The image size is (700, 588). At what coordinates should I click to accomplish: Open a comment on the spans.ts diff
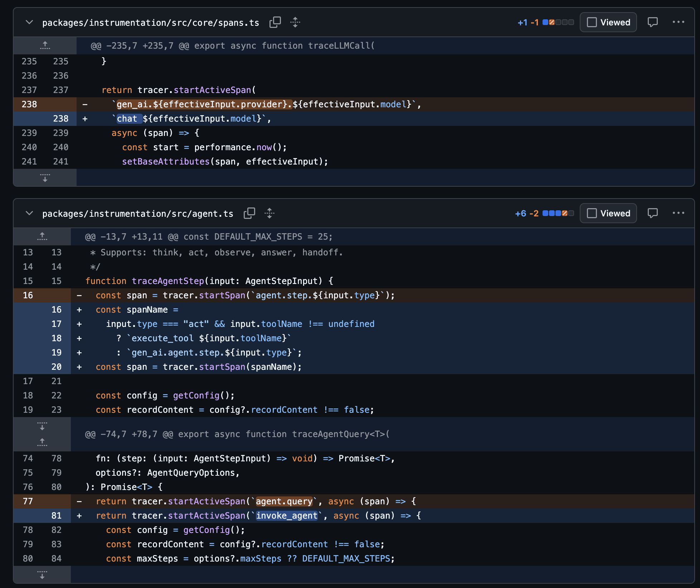coord(653,22)
